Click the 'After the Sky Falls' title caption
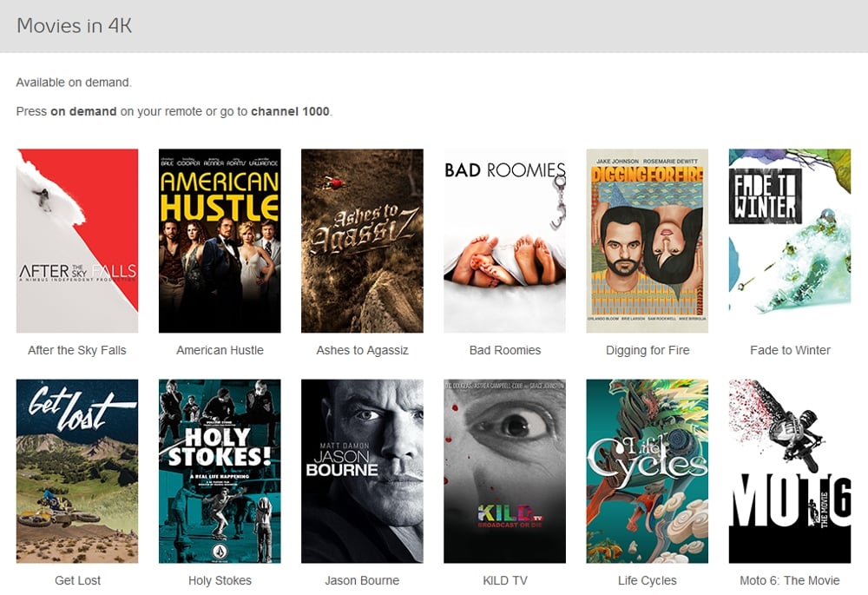Image resolution: width=868 pixels, height=595 pixels. [x=77, y=350]
